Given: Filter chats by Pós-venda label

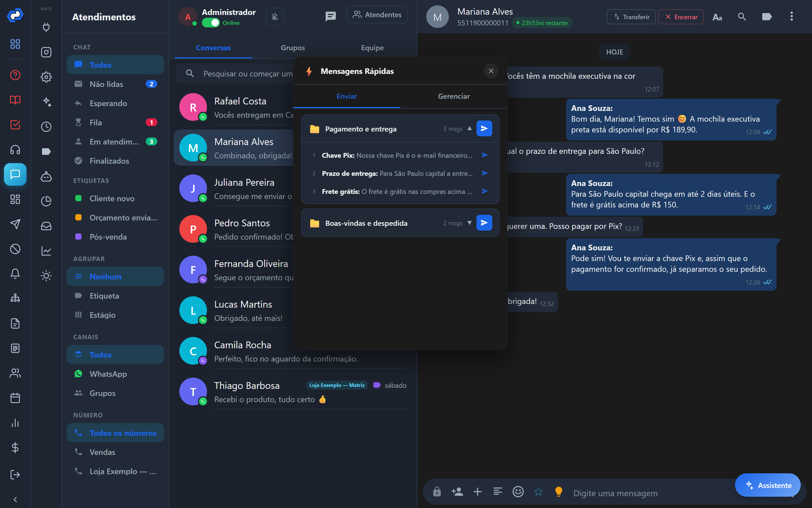Looking at the screenshot, I should pyautogui.click(x=115, y=237).
